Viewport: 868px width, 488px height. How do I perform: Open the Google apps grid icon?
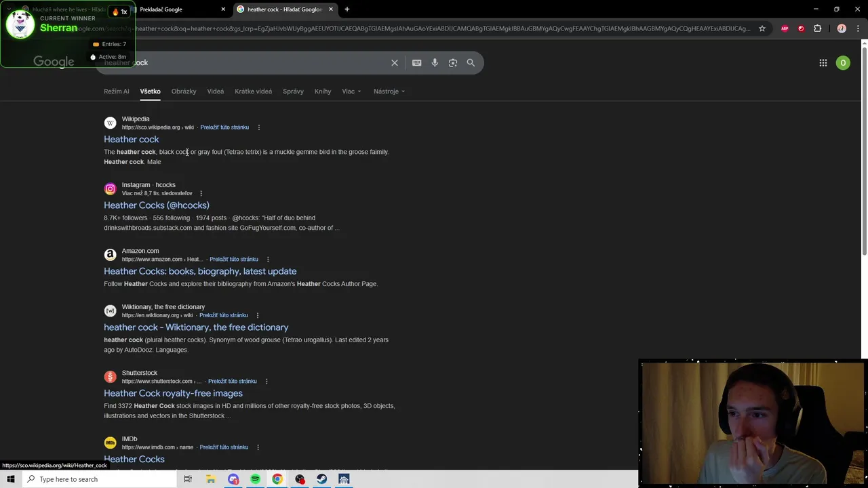[x=823, y=63]
